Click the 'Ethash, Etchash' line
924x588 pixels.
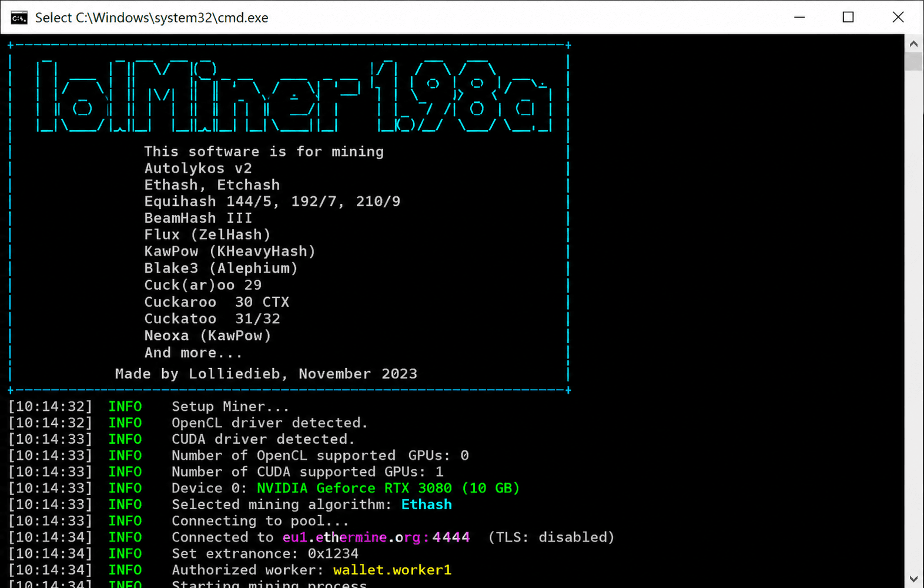212,185
